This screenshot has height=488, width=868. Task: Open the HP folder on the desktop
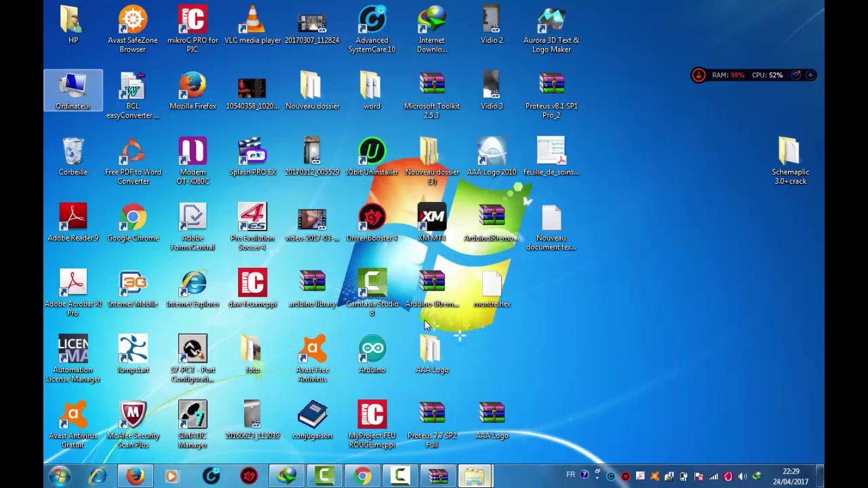coord(73,26)
